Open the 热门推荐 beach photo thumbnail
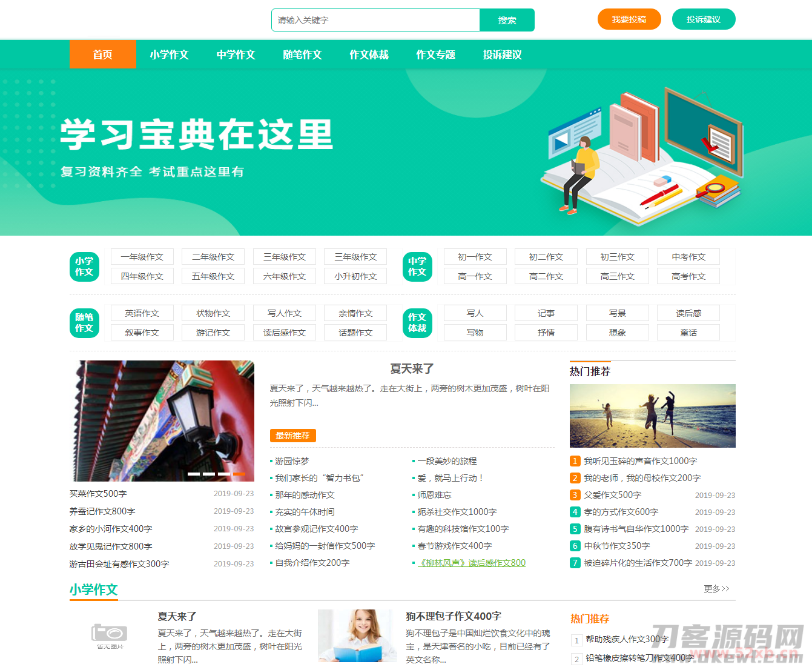The width and height of the screenshot is (812, 667). pyautogui.click(x=652, y=415)
